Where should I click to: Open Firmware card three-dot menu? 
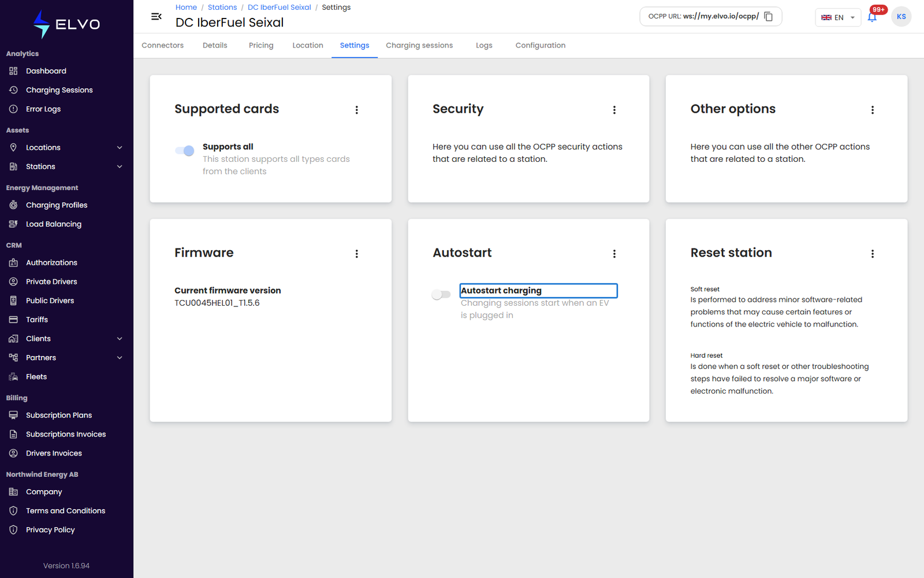[x=357, y=254]
